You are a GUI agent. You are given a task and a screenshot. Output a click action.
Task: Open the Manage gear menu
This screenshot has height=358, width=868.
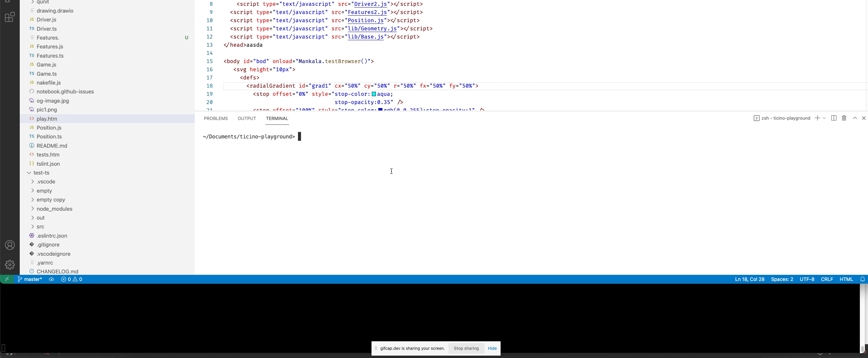click(x=10, y=264)
